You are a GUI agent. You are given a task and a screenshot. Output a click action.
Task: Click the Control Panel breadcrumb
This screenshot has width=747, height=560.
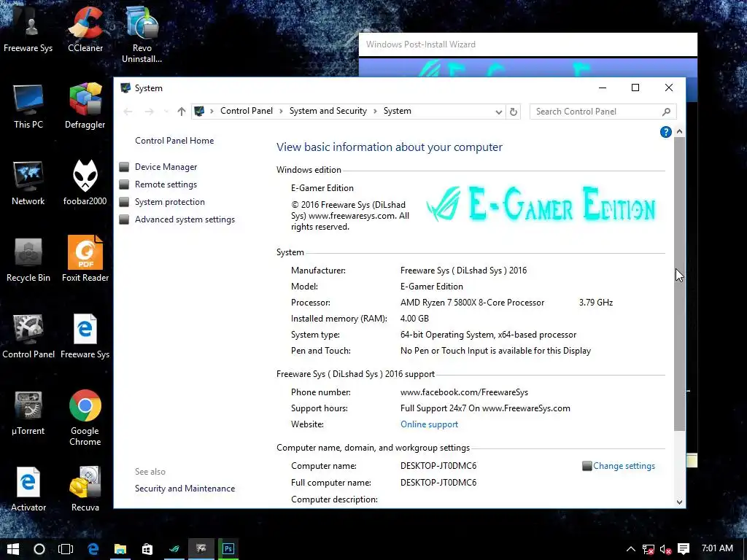(247, 111)
